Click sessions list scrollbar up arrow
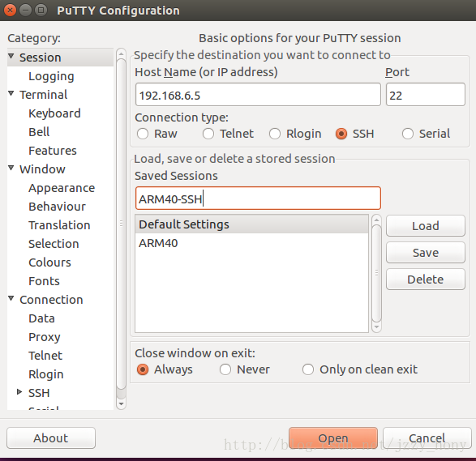The width and height of the screenshot is (476, 461). [x=376, y=220]
